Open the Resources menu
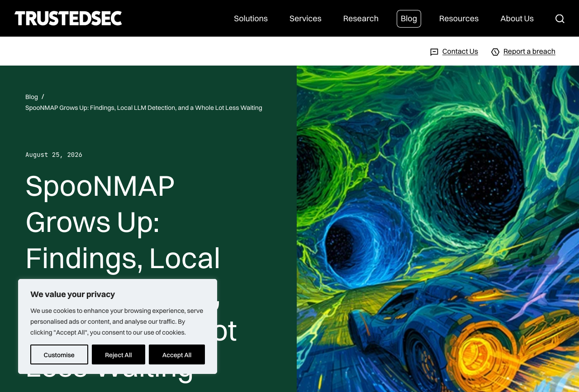The width and height of the screenshot is (579, 392). (x=459, y=19)
